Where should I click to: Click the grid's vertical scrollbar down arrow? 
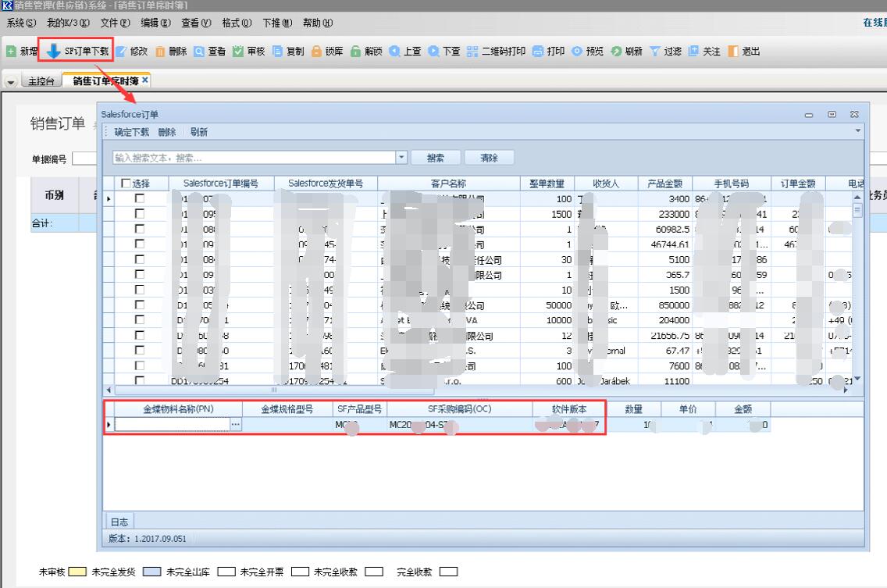[857, 378]
